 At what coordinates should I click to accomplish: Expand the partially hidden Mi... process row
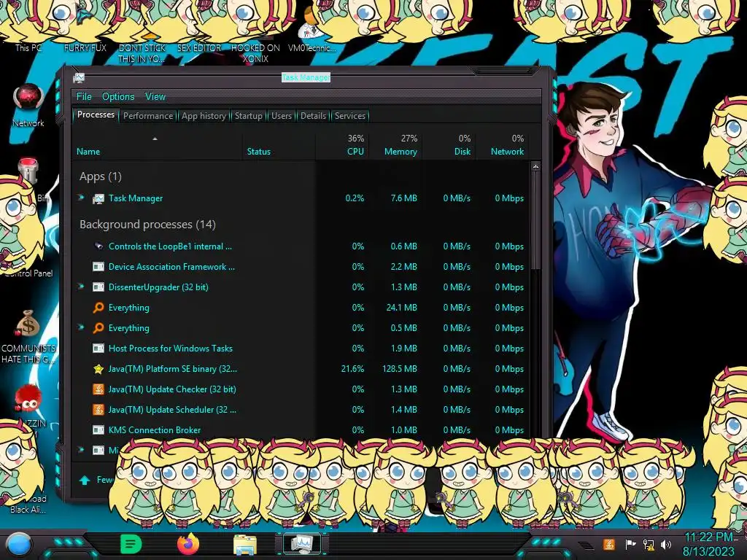pyautogui.click(x=81, y=449)
